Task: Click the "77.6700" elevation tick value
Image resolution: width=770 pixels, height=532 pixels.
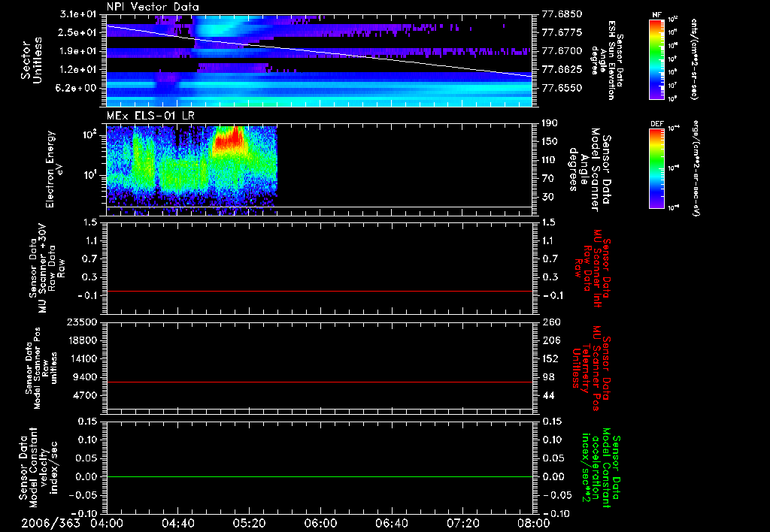Action: click(562, 51)
